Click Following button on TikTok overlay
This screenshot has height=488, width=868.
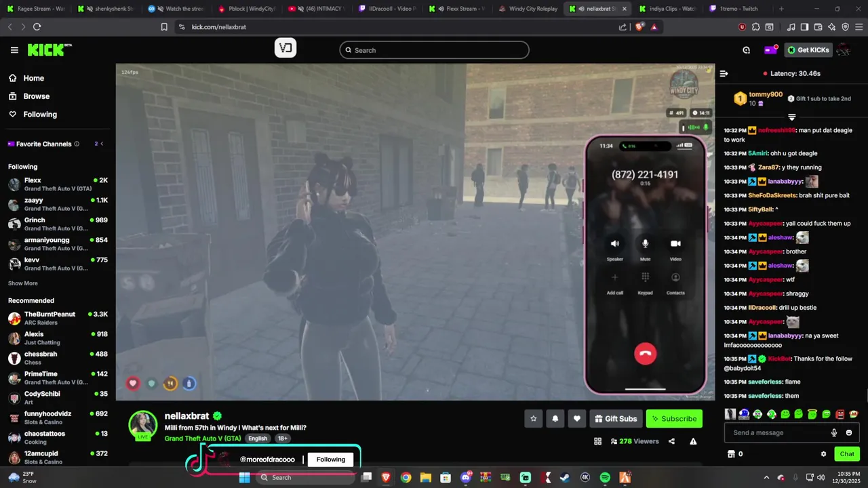coord(330,460)
